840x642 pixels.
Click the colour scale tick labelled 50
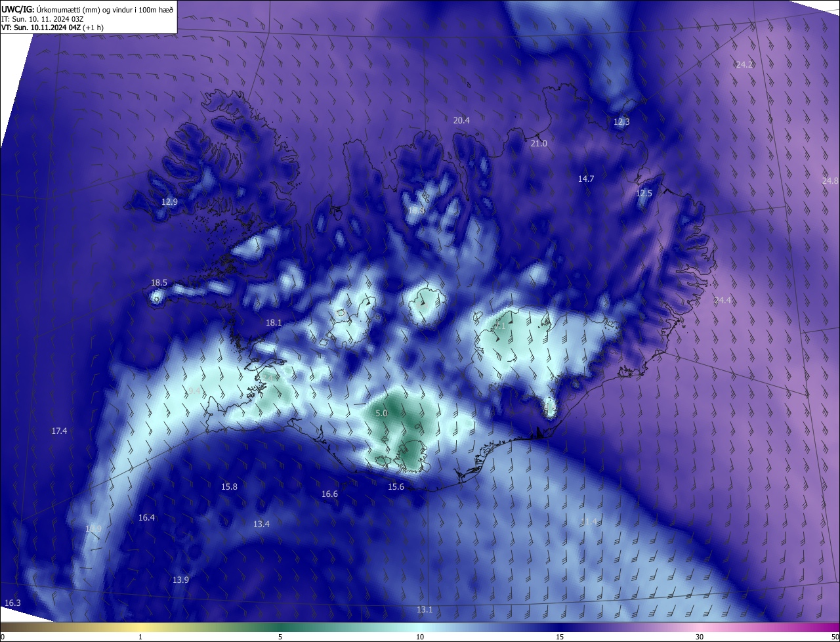(x=835, y=637)
